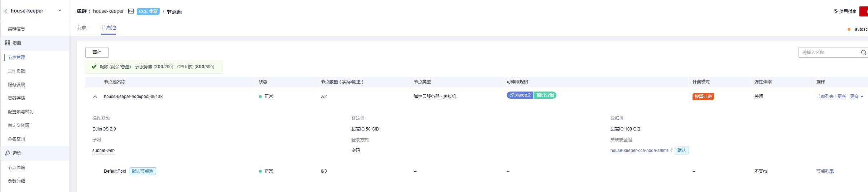The image size is (868, 192).
Task: Click the green check quota icon
Action: (x=94, y=67)
